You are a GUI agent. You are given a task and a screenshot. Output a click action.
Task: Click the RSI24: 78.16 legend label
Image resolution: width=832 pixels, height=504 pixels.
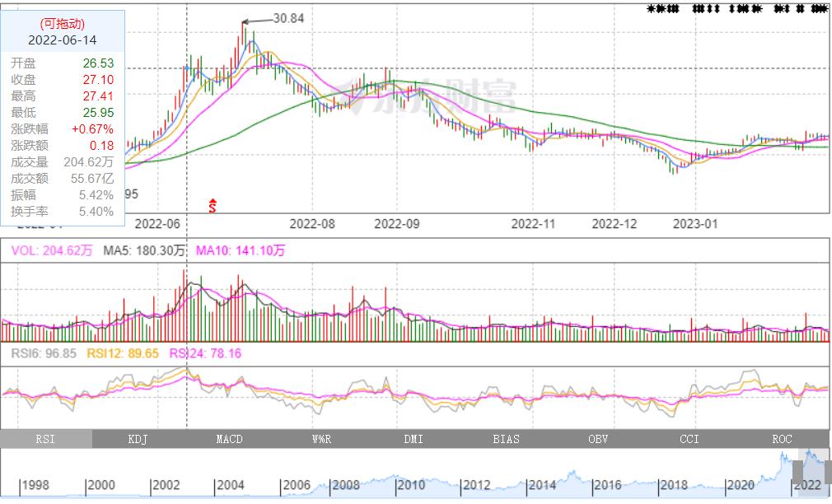tap(205, 353)
